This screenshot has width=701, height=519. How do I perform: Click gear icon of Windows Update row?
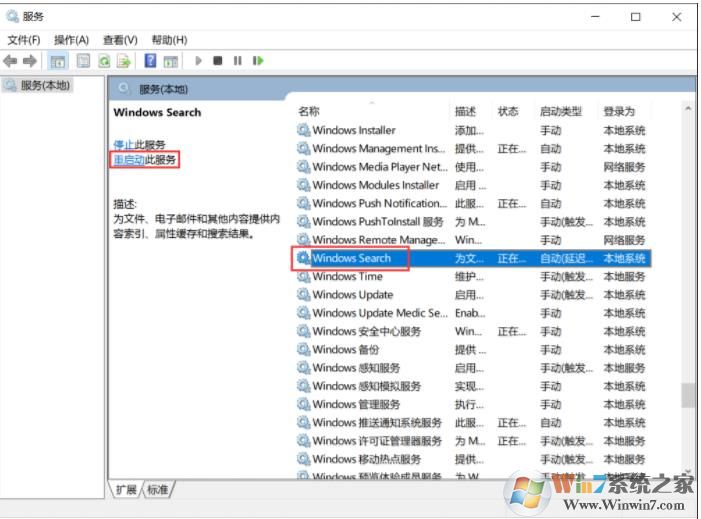(304, 295)
